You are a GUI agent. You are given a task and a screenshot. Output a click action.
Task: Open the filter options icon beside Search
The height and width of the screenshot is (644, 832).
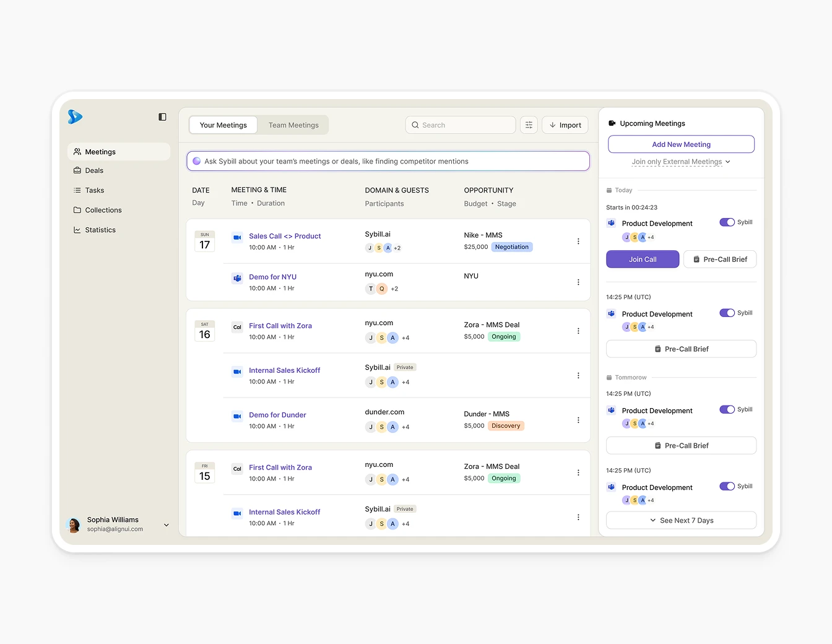click(x=529, y=124)
